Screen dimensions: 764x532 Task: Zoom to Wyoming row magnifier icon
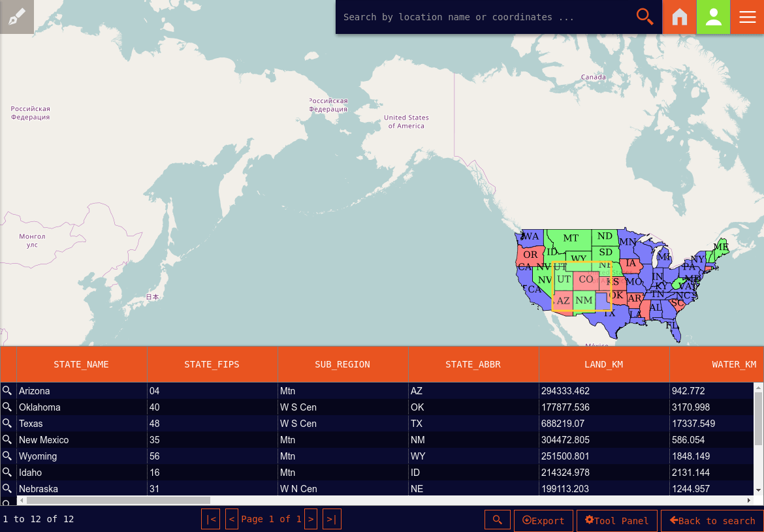click(x=8, y=456)
